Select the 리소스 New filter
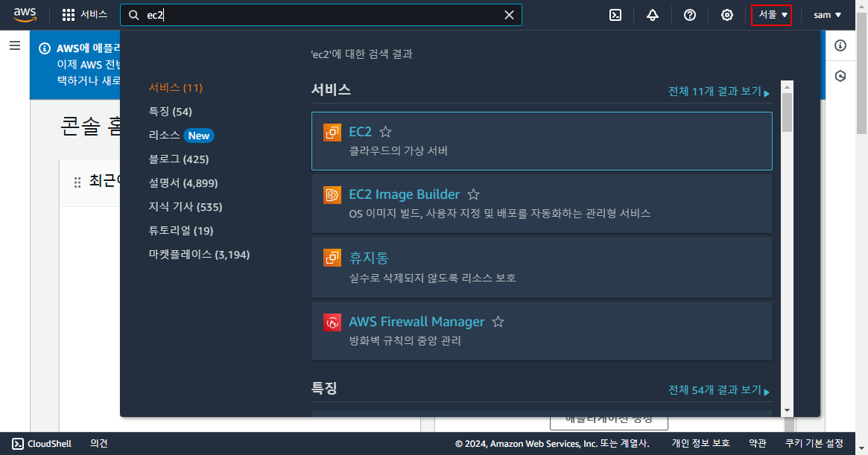This screenshot has height=455, width=868. point(181,135)
